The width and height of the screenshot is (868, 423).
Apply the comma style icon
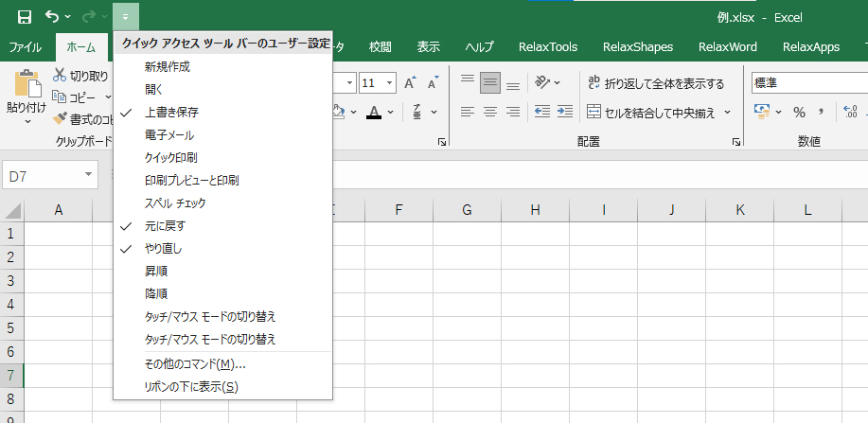pos(822,112)
